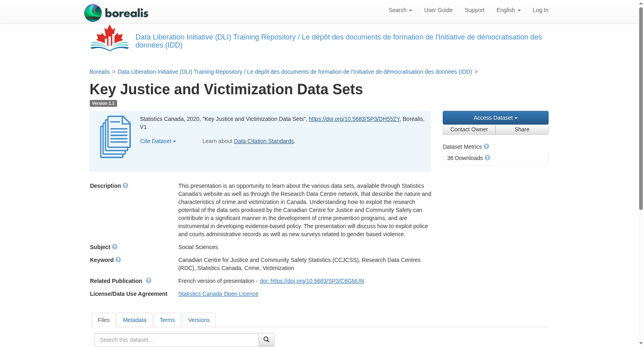Image resolution: width=644 pixels, height=347 pixels.
Task: Open the Description help tooltip icon
Action: point(126,185)
